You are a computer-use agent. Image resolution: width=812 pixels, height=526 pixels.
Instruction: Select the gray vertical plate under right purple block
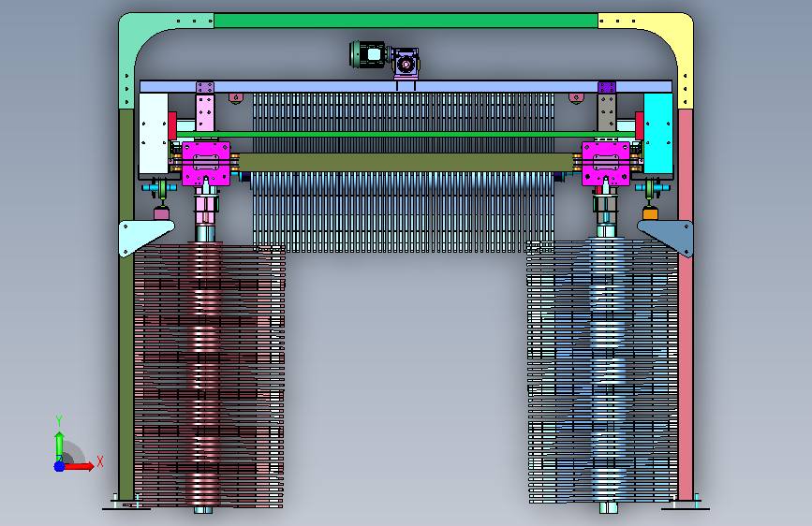coord(607,113)
